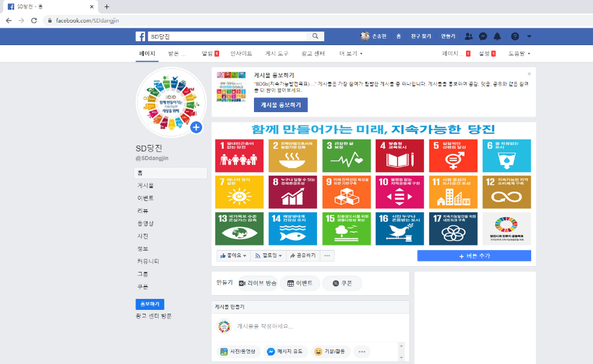This screenshot has height=364, width=593.
Task: Reload the page with browser refresh
Action: (34, 21)
